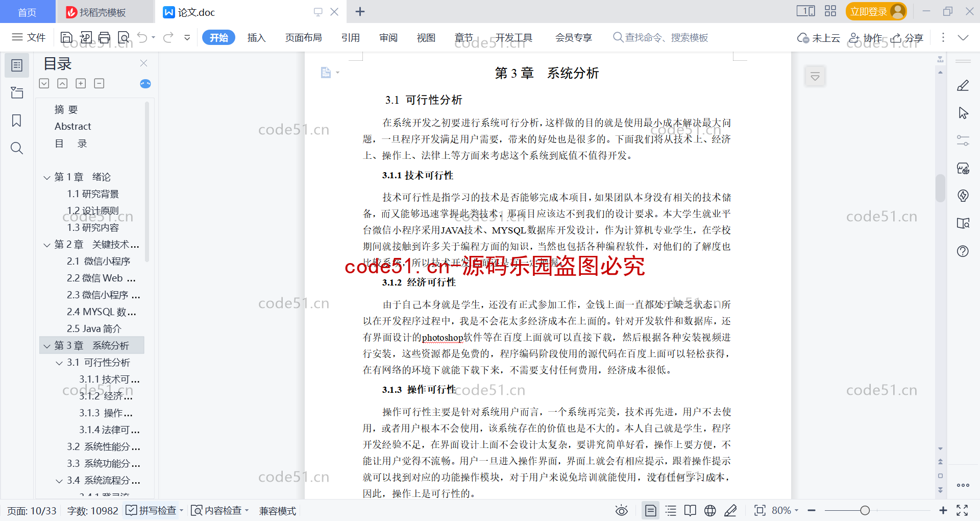
Task: Switch to the 会员专享 tab
Action: click(574, 38)
